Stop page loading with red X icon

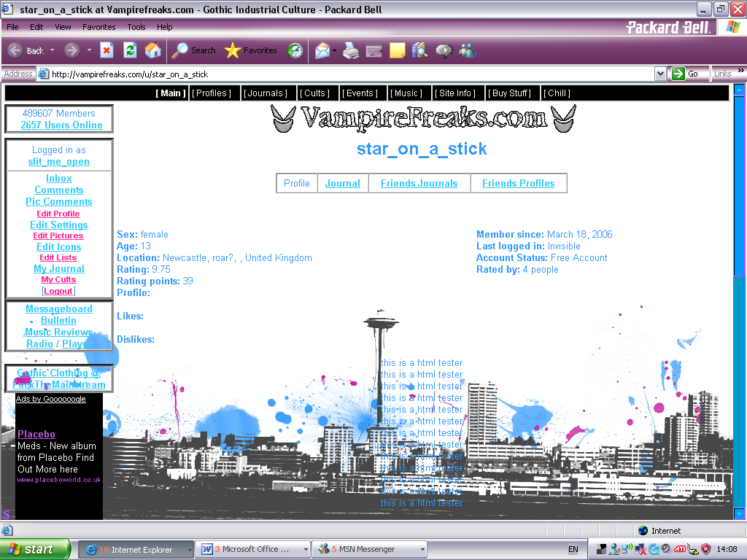(x=107, y=50)
